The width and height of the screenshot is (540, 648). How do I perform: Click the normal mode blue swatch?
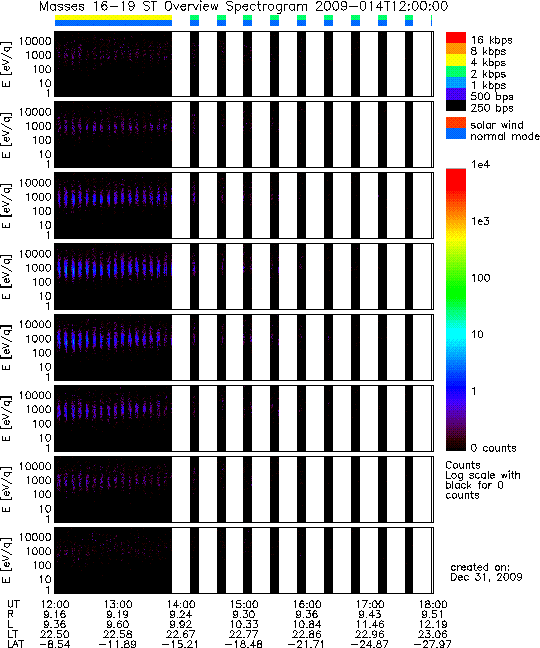(x=456, y=133)
